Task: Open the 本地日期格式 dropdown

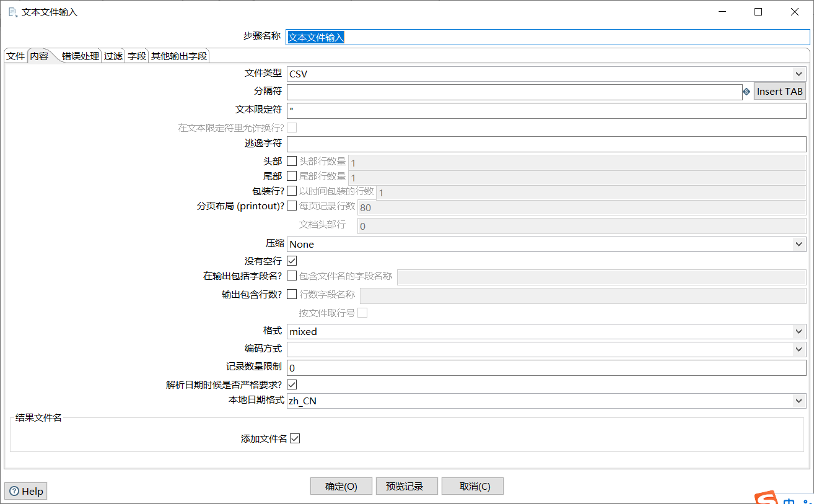Action: (799, 401)
